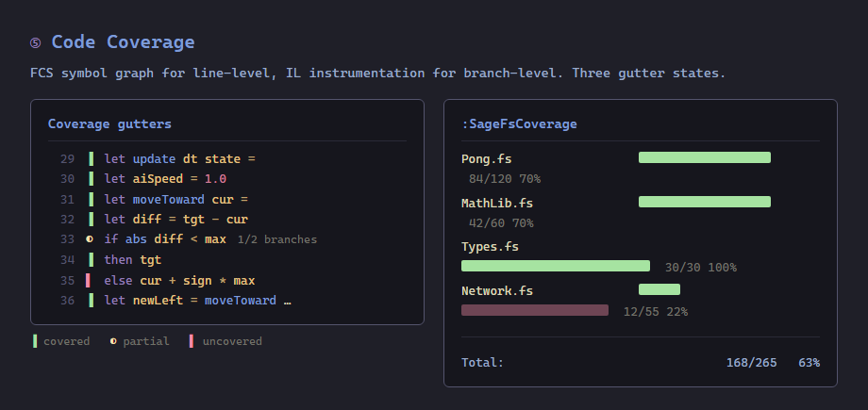Click the partial coverage marker on line 33
The height and width of the screenshot is (410, 868).
(90, 239)
